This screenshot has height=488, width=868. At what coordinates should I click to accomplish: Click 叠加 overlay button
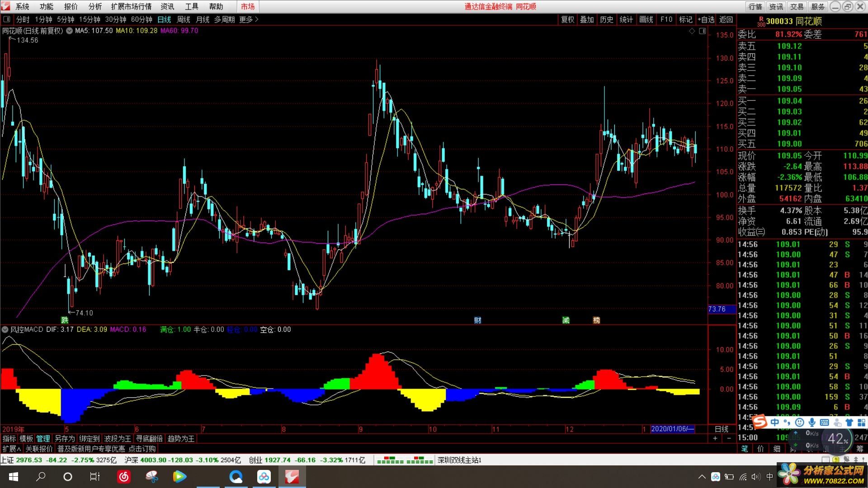[x=587, y=19]
